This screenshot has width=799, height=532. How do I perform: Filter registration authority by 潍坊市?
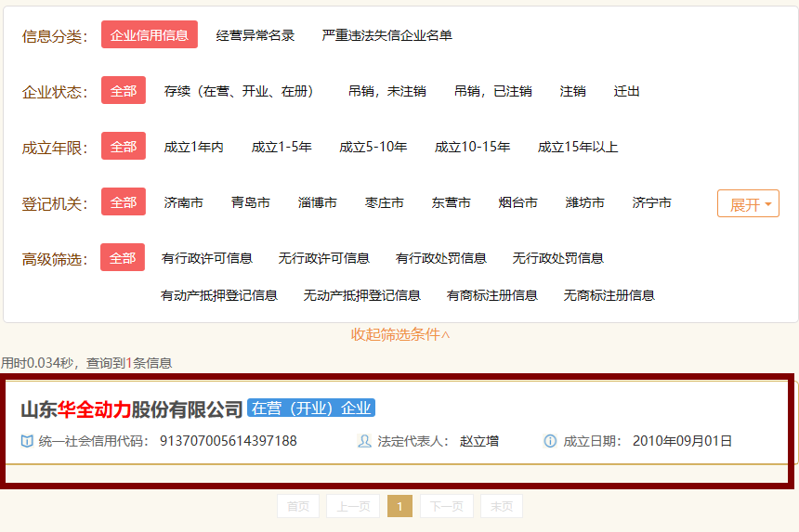pyautogui.click(x=584, y=202)
